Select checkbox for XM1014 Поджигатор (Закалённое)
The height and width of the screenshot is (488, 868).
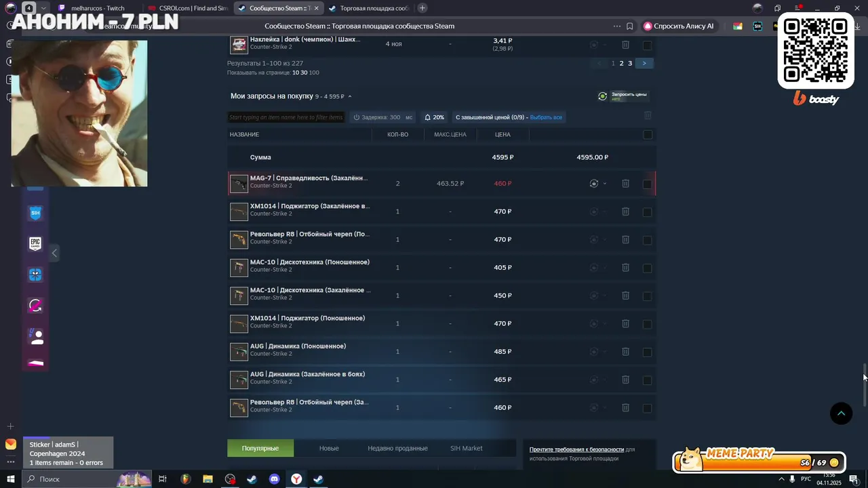coord(648,212)
